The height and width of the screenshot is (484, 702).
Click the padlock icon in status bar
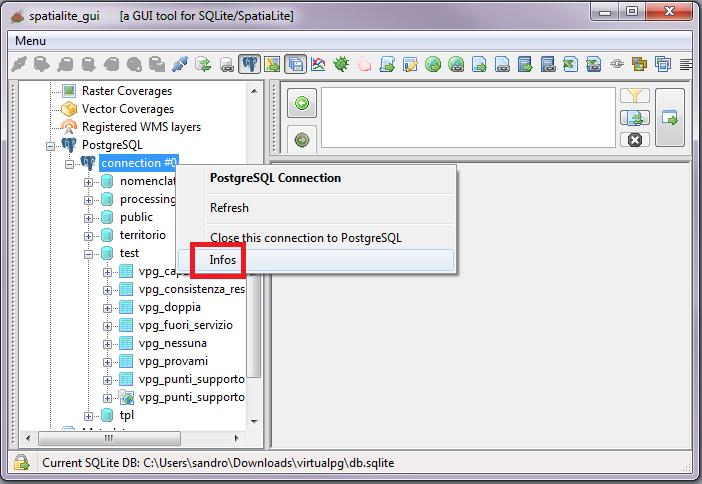pos(21,463)
